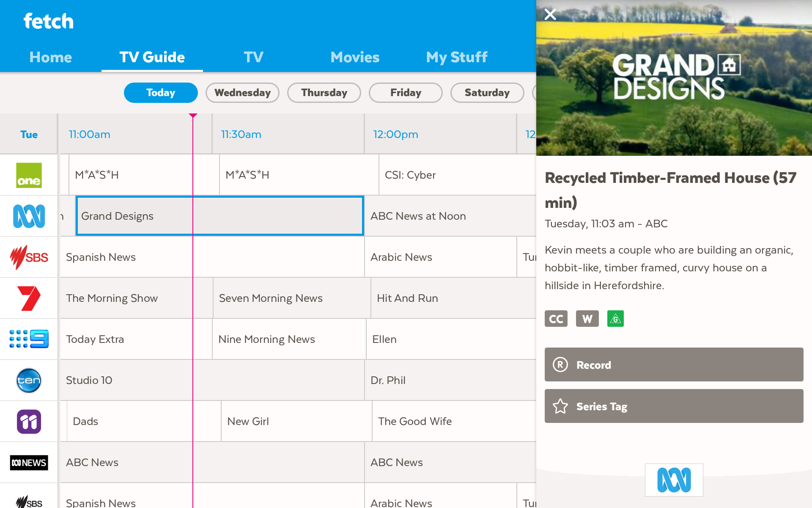
Task: Select the 12:00pm ABC News program
Action: [450, 462]
